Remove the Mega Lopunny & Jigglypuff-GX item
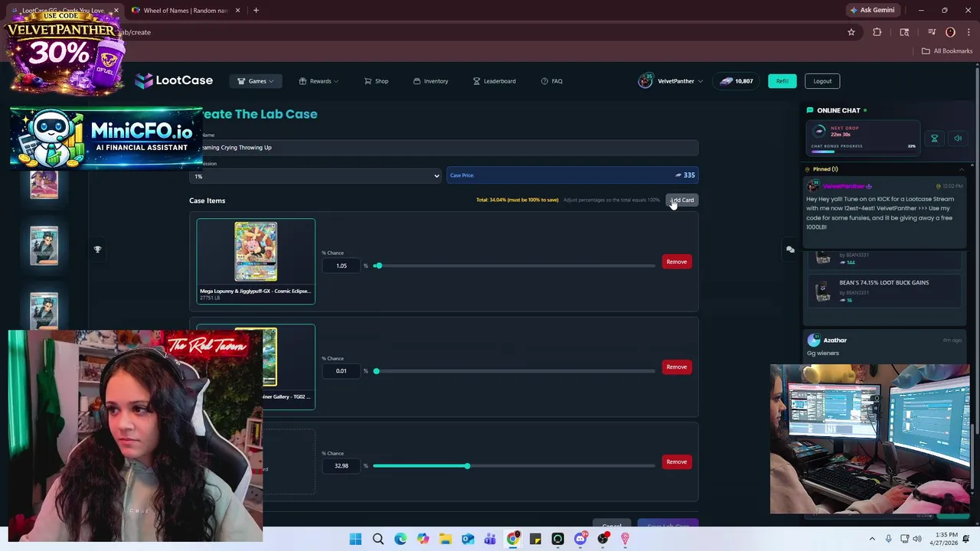The width and height of the screenshot is (980, 551). (676, 262)
